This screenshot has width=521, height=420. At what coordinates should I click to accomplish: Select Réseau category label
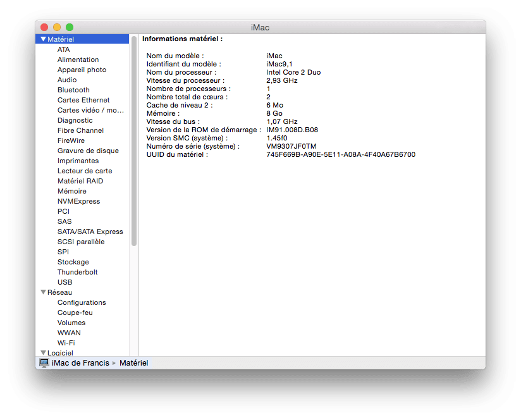(x=59, y=292)
